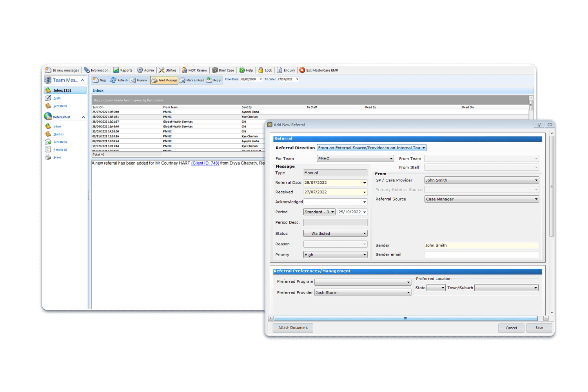Open the Utilities menu icon
Screen dimensions: 588x392
[x=168, y=70]
